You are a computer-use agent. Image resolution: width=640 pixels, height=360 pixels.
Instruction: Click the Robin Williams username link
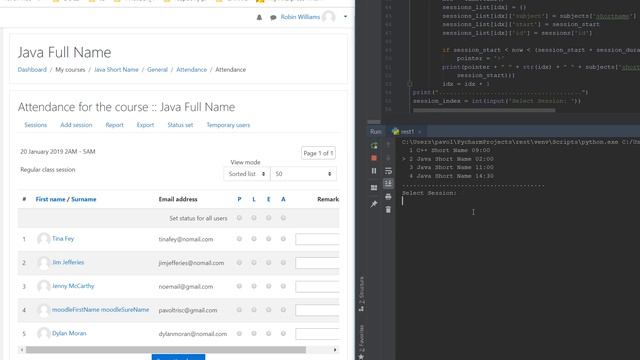click(300, 17)
